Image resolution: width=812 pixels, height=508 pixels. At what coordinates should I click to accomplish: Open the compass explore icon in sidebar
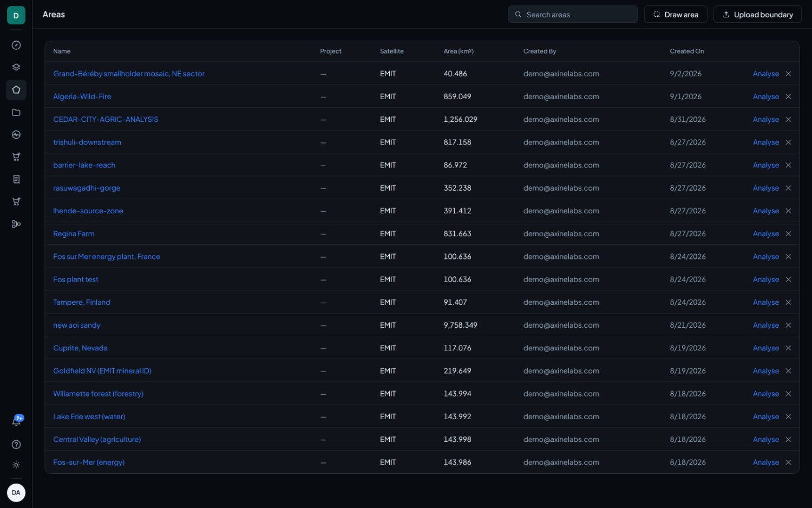click(x=16, y=45)
